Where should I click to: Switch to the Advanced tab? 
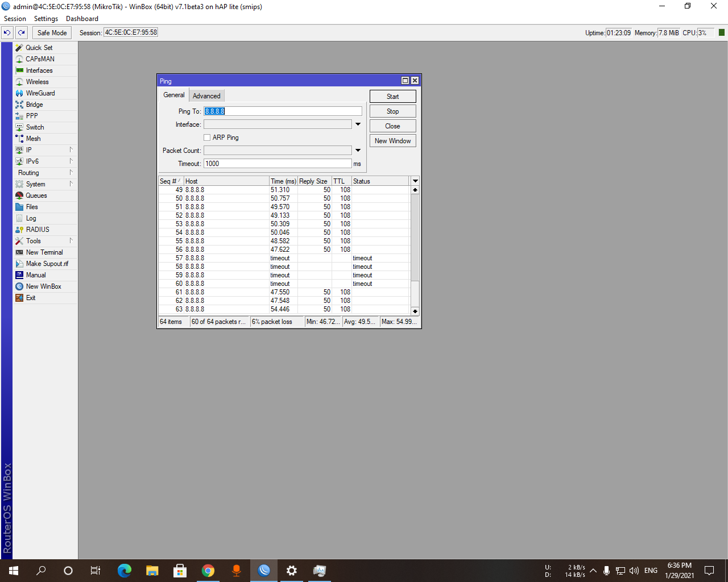[x=206, y=95]
